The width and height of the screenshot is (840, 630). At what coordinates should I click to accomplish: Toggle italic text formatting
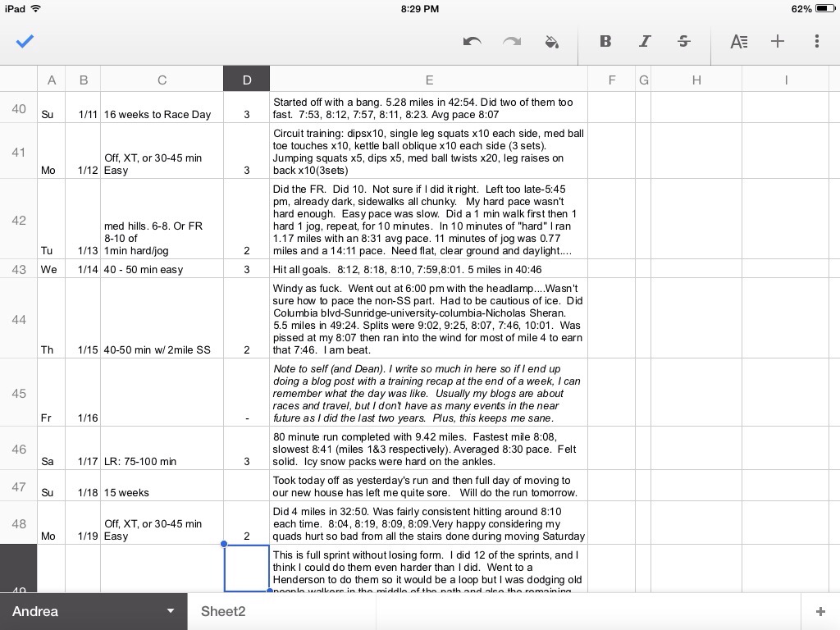645,41
